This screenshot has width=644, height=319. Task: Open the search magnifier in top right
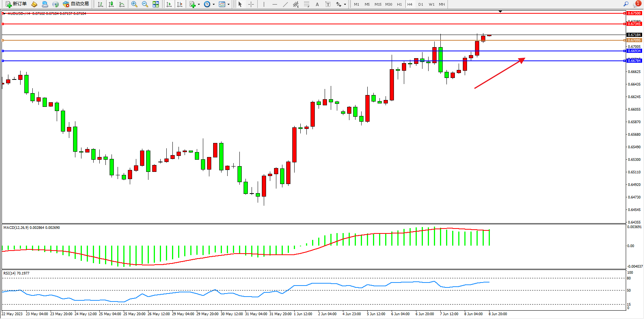click(x=626, y=4)
